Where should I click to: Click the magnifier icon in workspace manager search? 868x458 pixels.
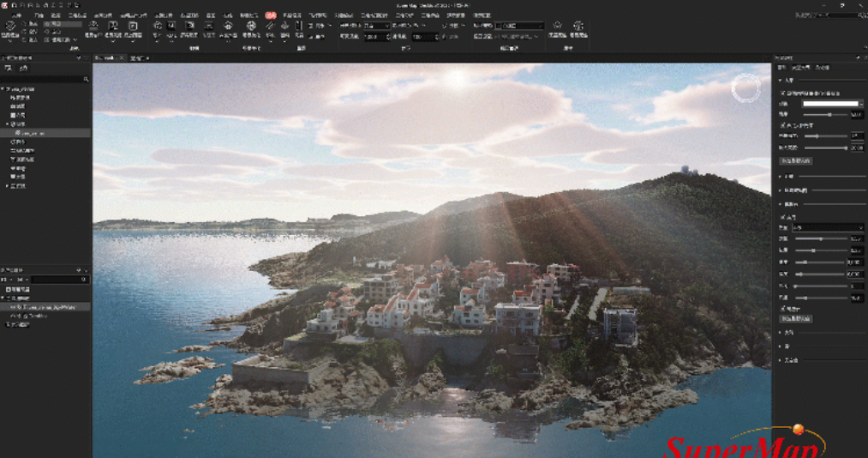[86, 79]
